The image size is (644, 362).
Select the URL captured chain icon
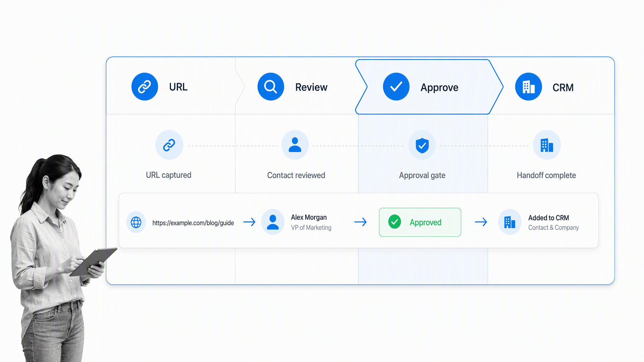coord(169,145)
